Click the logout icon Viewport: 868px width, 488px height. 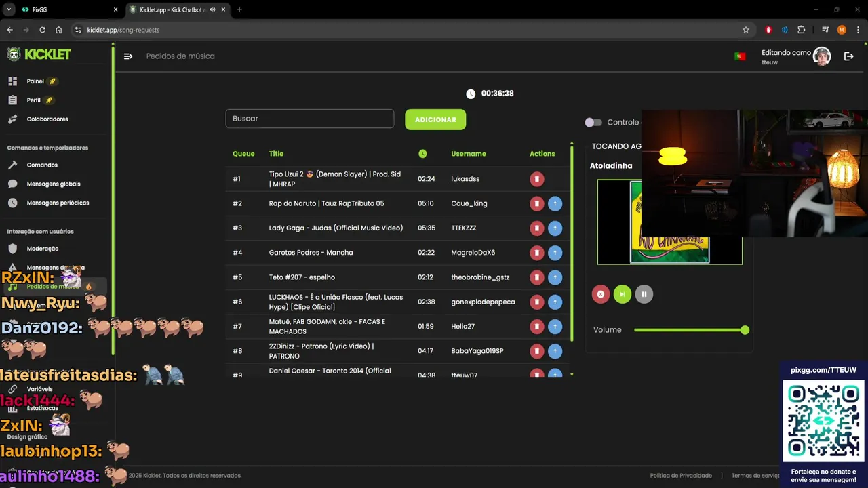pyautogui.click(x=848, y=56)
